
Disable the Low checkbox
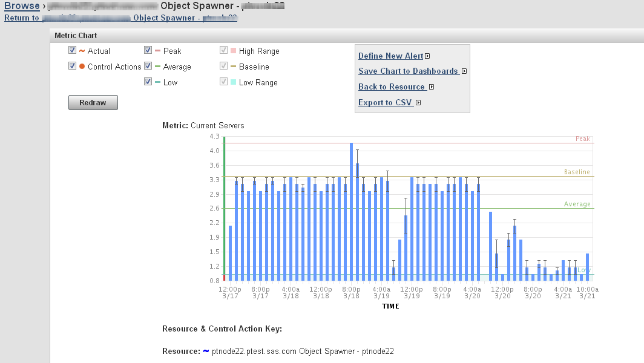click(x=148, y=81)
